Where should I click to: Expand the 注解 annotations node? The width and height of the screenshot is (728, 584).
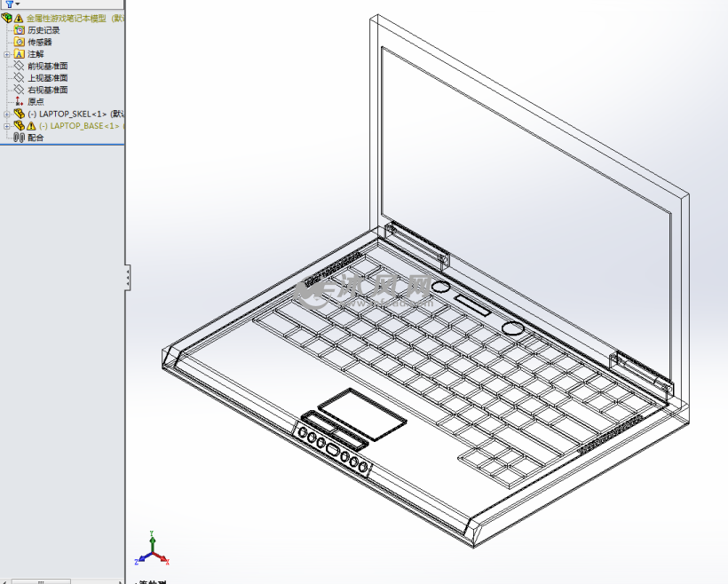tap(7, 54)
